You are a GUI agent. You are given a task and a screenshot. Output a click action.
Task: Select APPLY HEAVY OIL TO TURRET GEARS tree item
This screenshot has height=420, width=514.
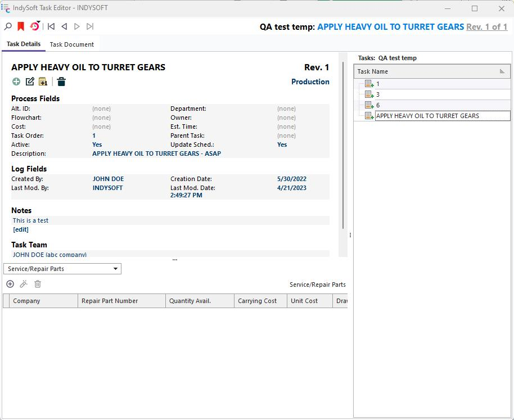pos(427,116)
